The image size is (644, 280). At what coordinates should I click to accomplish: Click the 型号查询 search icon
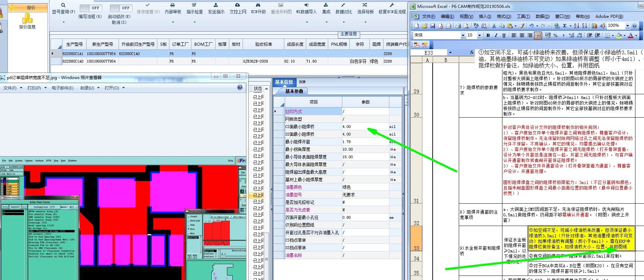(x=63, y=5)
